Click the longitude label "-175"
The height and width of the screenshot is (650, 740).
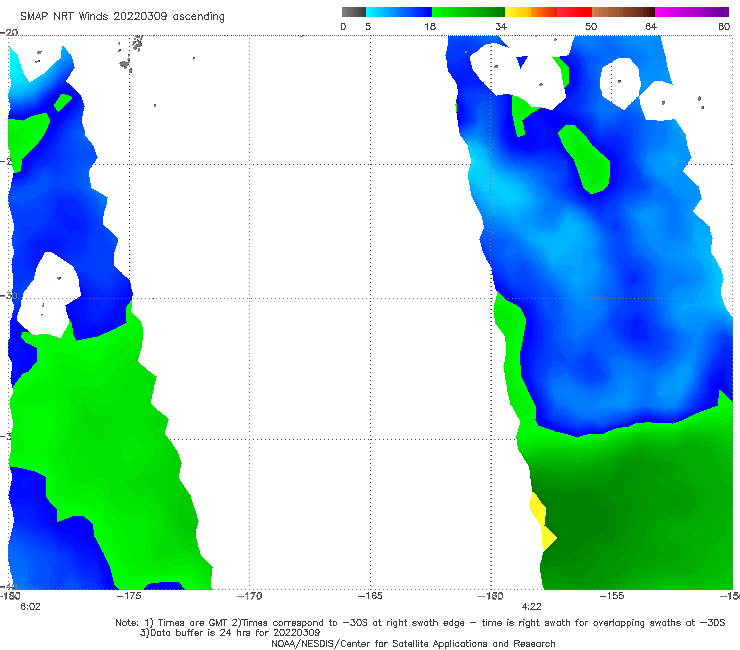[x=130, y=596]
